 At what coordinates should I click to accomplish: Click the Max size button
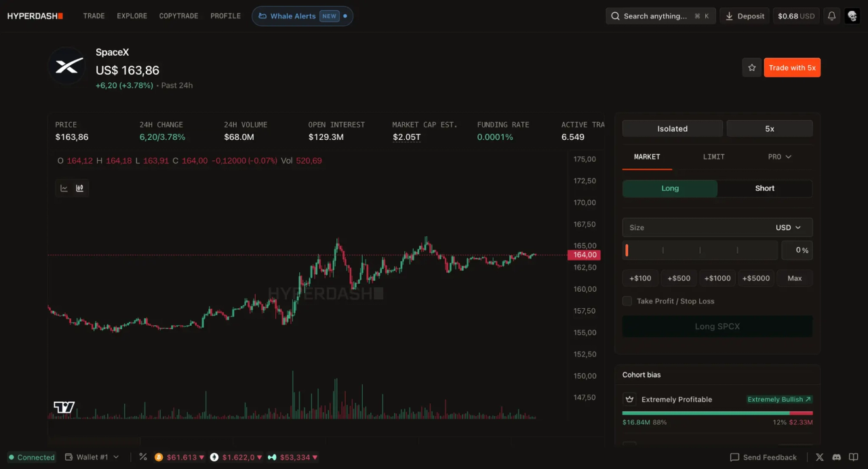(x=795, y=278)
